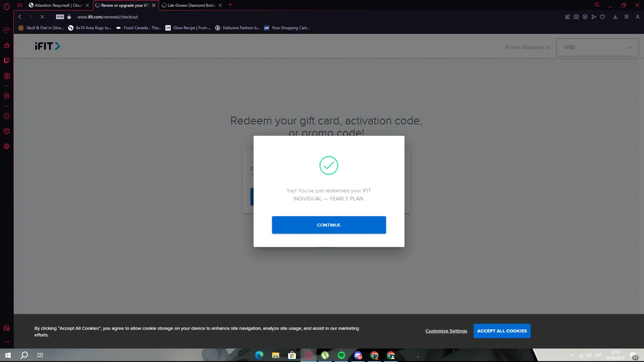View site security lock info
Viewport: 644px width, 362px height.
tap(69, 17)
